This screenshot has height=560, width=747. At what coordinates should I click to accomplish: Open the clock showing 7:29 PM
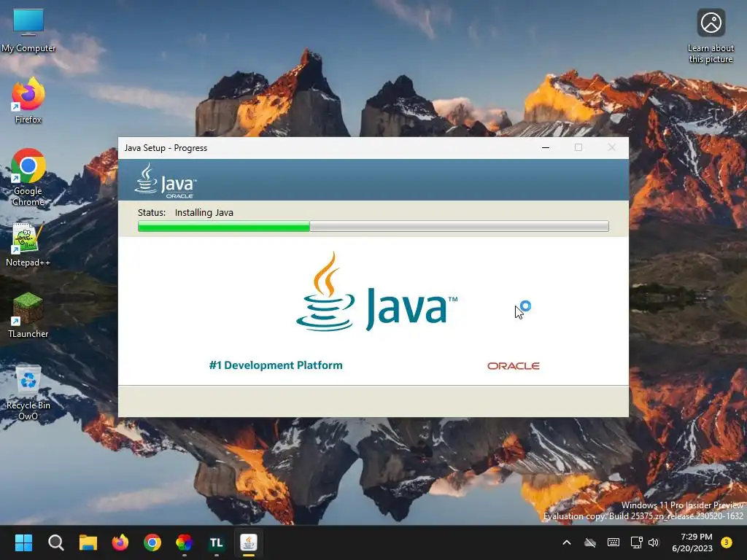pos(692,542)
